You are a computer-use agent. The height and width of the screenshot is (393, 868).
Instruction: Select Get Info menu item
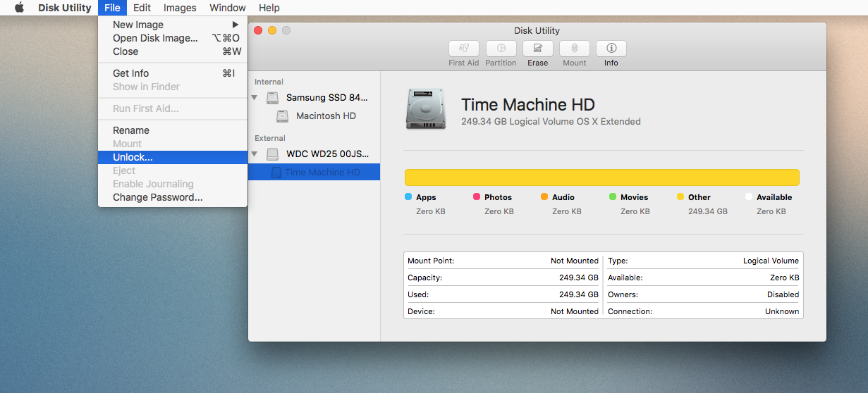tap(173, 73)
